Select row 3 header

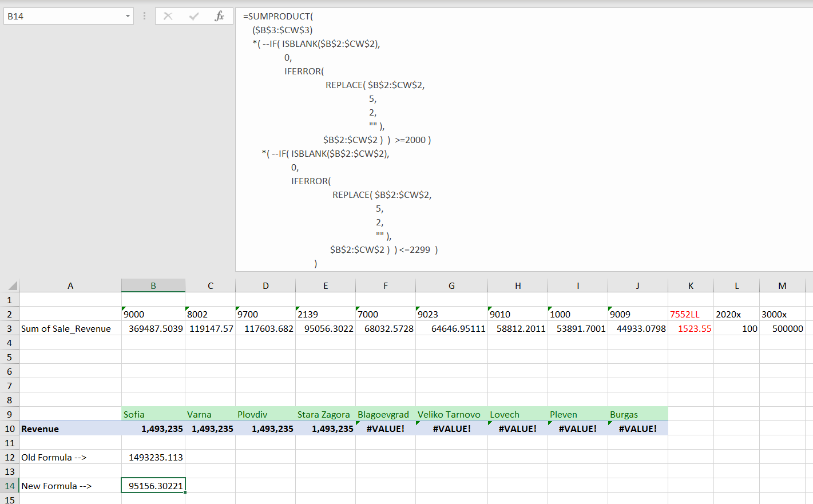pyautogui.click(x=10, y=328)
